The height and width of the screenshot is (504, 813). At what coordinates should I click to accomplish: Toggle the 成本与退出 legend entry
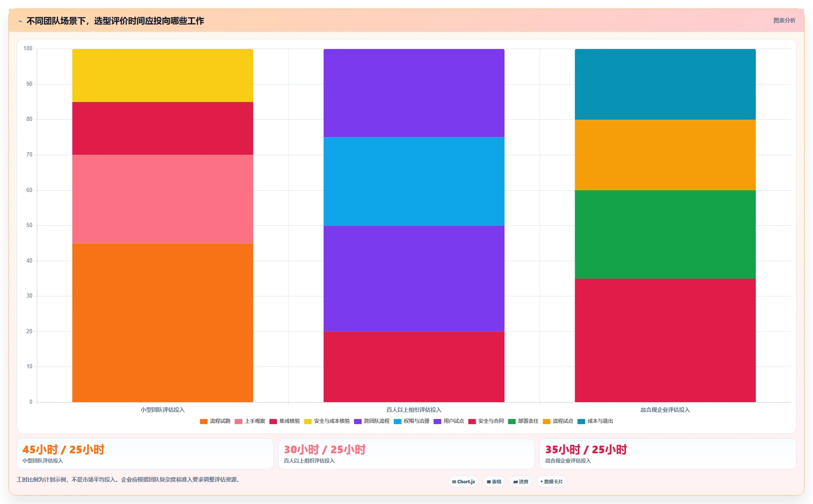(x=595, y=421)
